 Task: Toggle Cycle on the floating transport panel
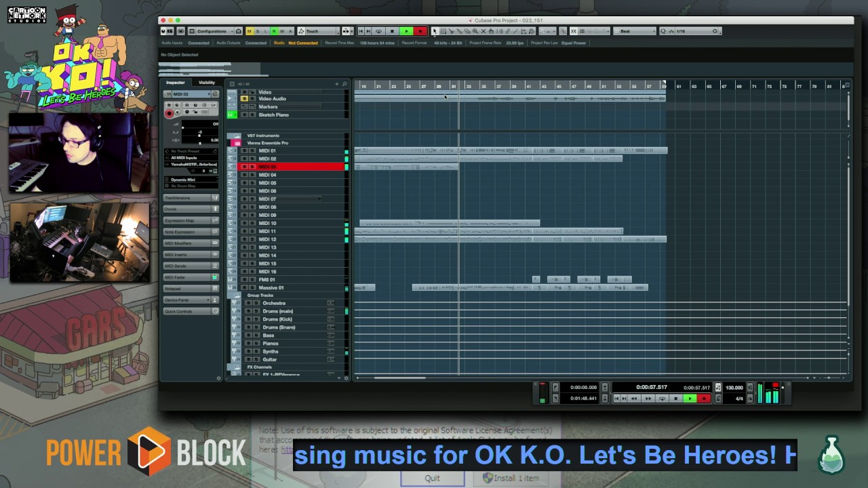(x=663, y=399)
